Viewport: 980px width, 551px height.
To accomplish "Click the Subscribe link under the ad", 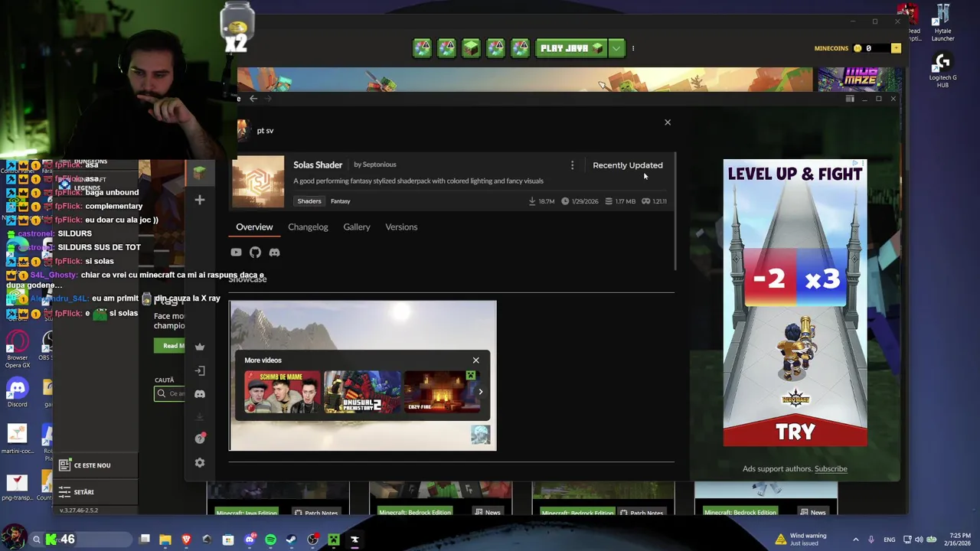I will pyautogui.click(x=831, y=469).
